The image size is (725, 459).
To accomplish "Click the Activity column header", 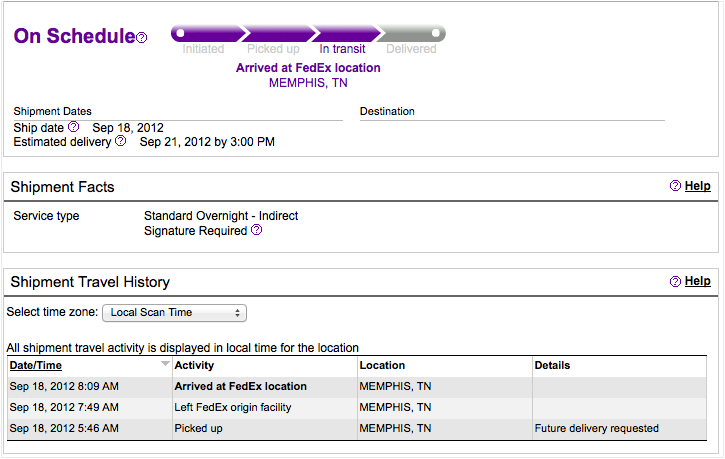I will click(x=194, y=365).
